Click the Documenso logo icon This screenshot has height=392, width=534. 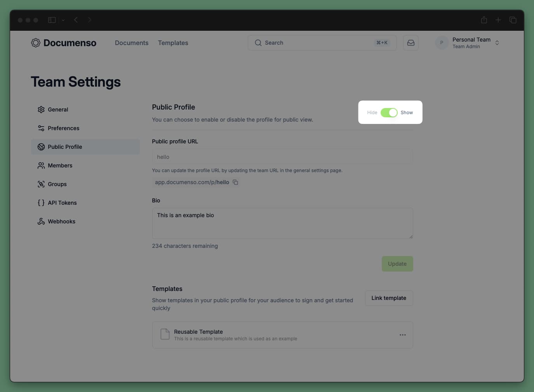[35, 43]
